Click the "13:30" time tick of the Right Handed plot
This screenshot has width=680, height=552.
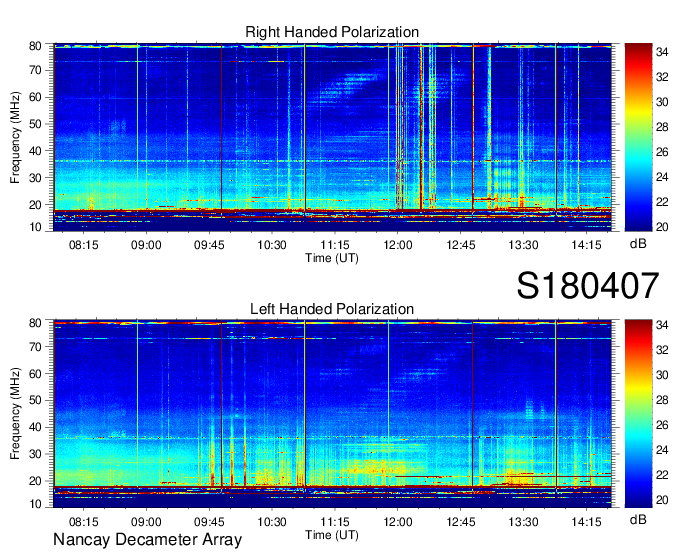coord(523,245)
